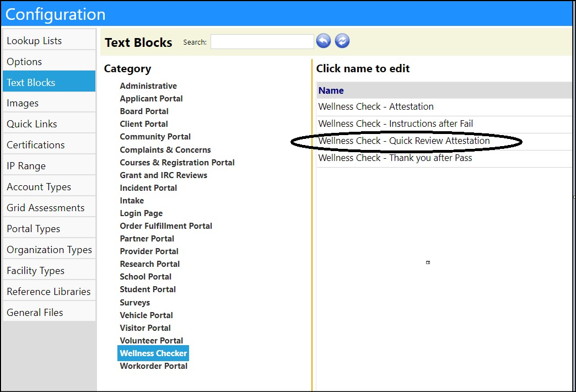Select the Volunteer Portal category
Screen dimensions: 576x392
tap(152, 340)
